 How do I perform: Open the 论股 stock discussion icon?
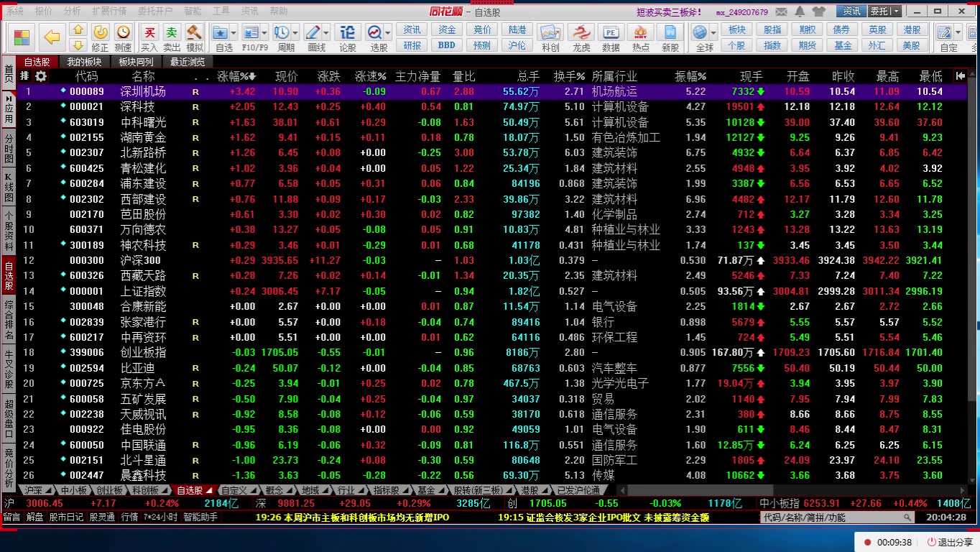(x=348, y=37)
